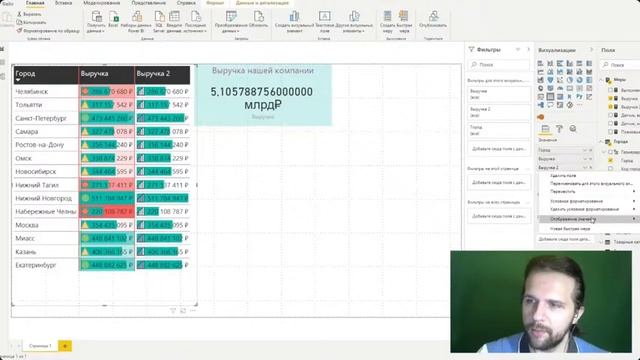The height and width of the screenshot is (360, 640).
Task: Open the Выручка 2 filter card
Action: click(x=499, y=112)
